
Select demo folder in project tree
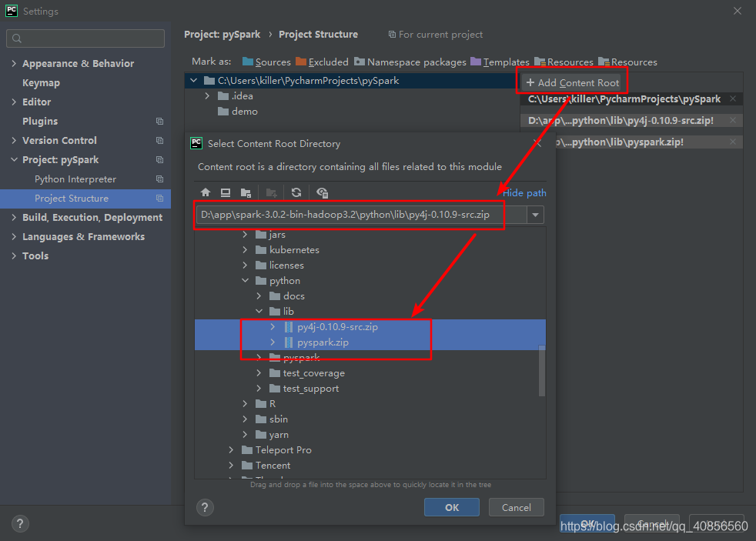pos(245,112)
